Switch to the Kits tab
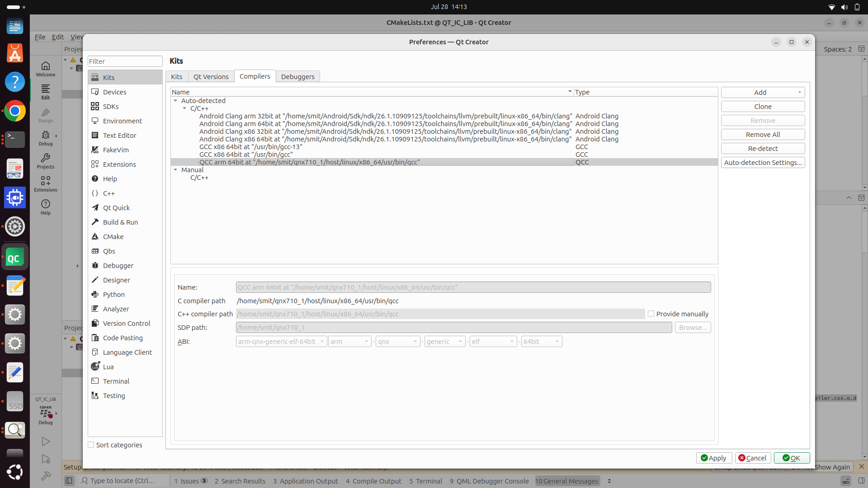The height and width of the screenshot is (488, 868). pyautogui.click(x=177, y=77)
